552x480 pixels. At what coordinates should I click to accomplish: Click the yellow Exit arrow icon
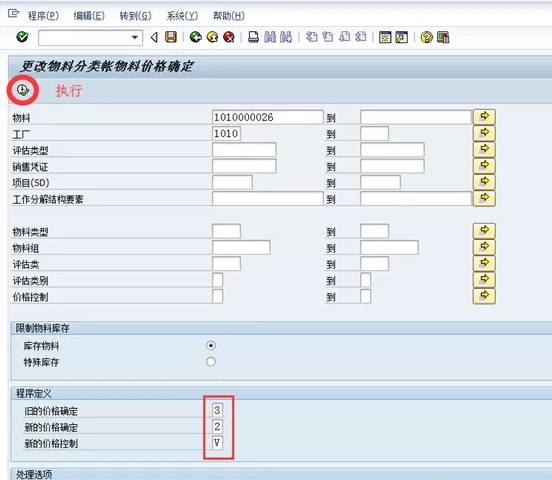(212, 37)
